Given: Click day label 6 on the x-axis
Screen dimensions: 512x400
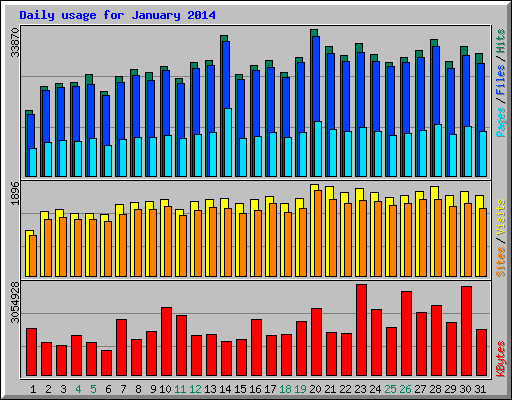Looking at the screenshot, I should (x=108, y=389).
